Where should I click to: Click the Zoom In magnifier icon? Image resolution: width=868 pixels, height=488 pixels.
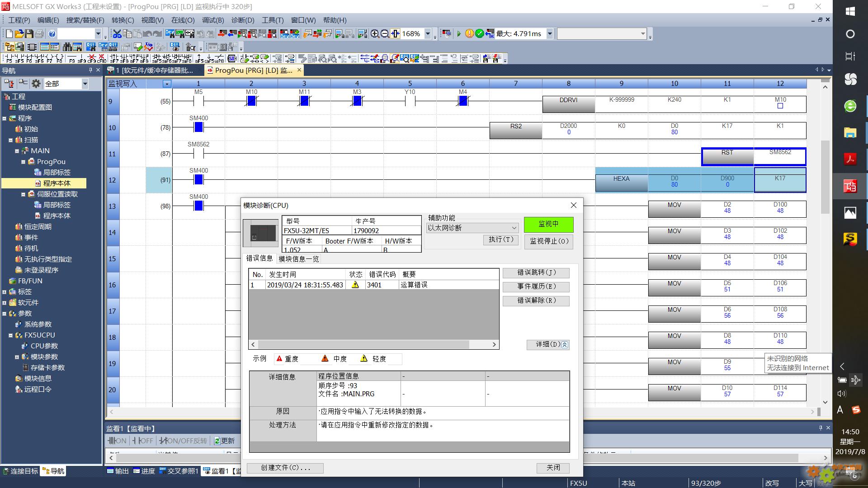[375, 33]
